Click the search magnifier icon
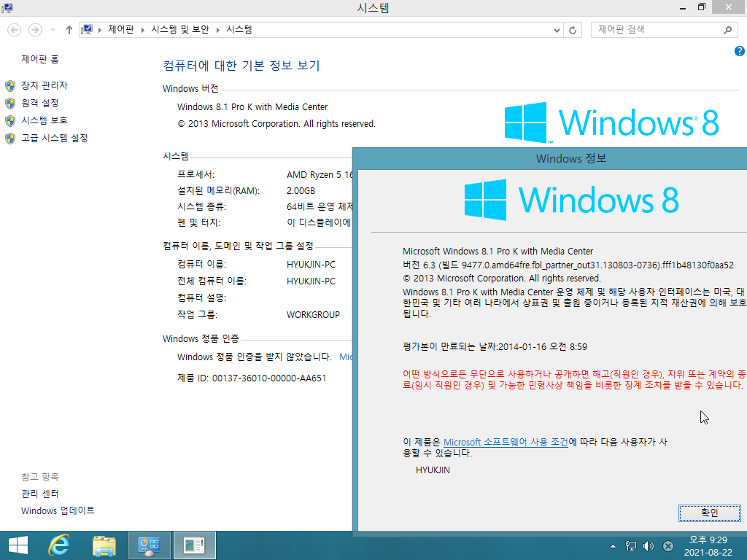747x560 pixels. tap(727, 30)
